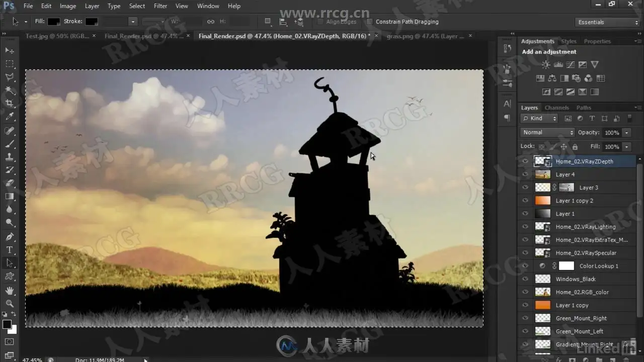Select the Magic Wand tool
Screen dimensions: 644x362
click(x=10, y=90)
